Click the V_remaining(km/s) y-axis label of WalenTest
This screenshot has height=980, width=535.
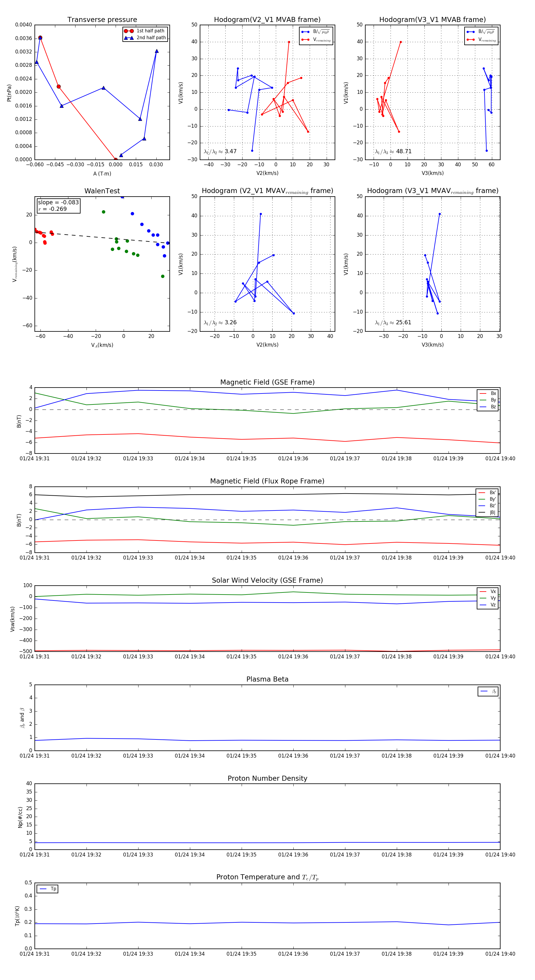coord(15,264)
